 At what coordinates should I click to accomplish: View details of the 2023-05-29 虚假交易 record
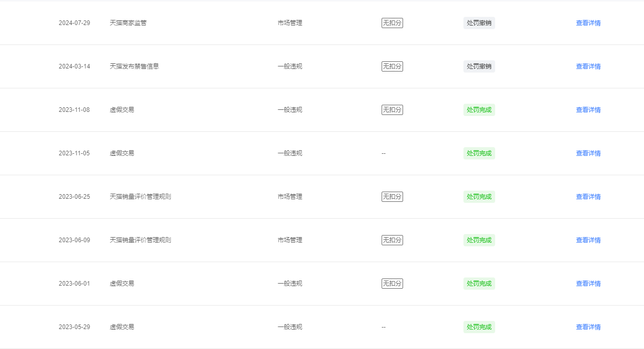(x=588, y=327)
